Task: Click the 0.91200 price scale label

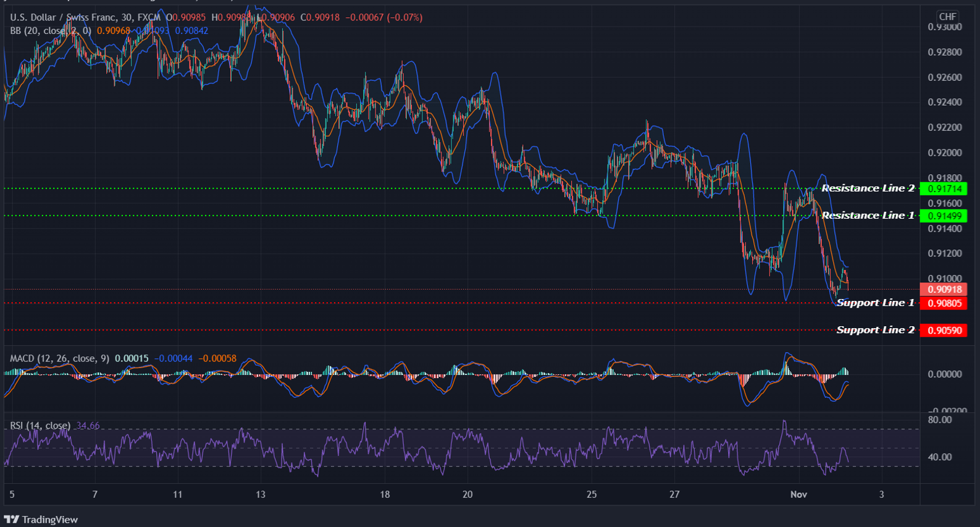Action: (945, 253)
